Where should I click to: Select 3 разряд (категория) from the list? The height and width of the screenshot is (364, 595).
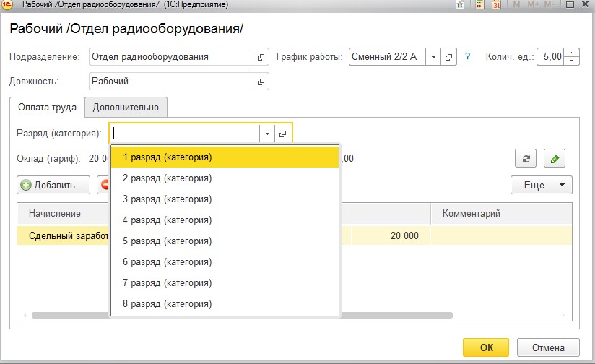[x=225, y=199]
